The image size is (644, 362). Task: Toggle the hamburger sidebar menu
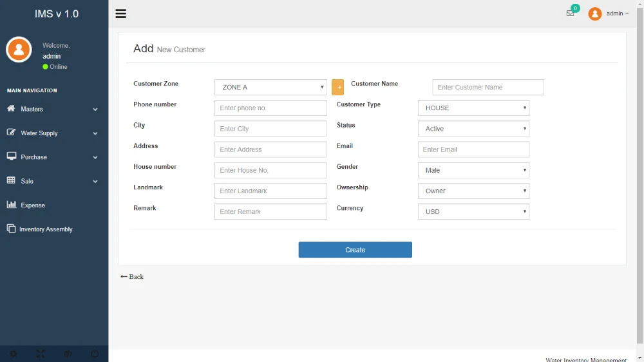click(120, 14)
